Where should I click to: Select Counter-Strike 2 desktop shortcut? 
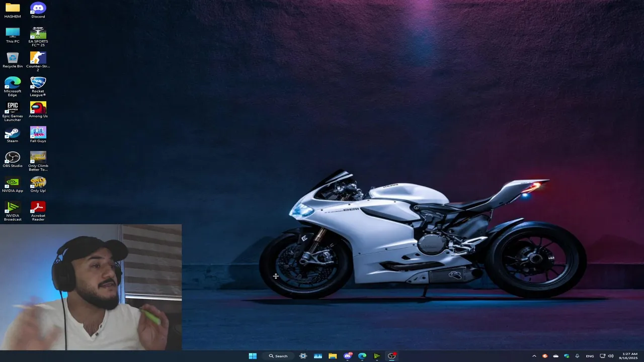(38, 61)
